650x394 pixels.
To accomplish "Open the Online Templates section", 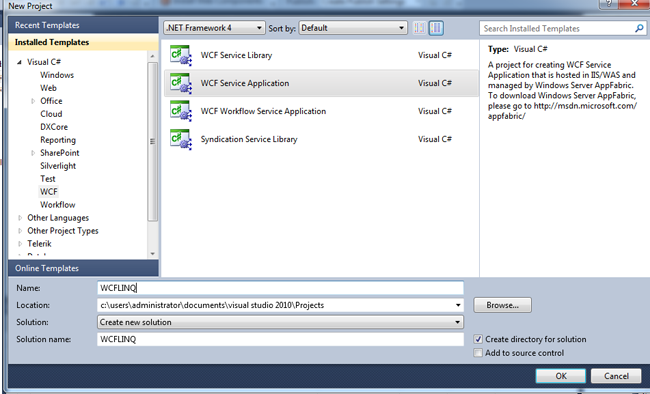I will pos(83,268).
